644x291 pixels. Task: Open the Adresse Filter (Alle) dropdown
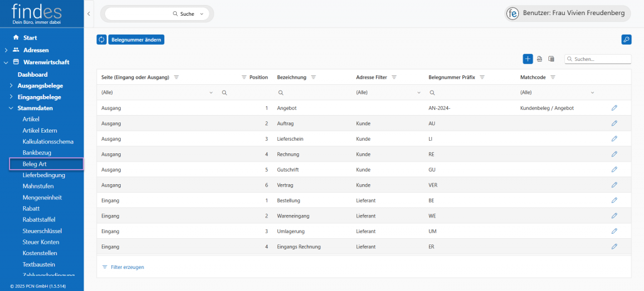(418, 92)
